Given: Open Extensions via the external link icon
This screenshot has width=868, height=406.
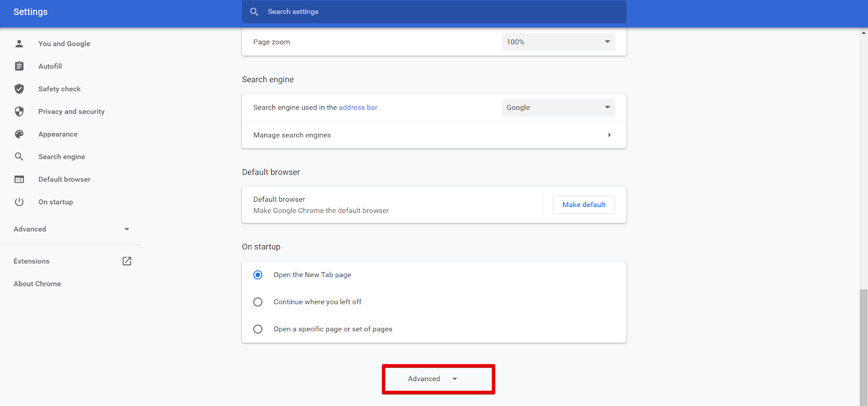Looking at the screenshot, I should [x=127, y=261].
